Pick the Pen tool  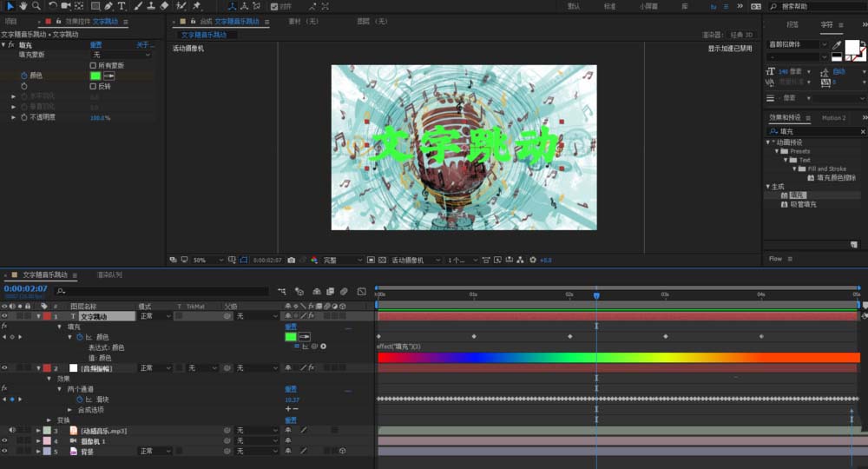(108, 6)
